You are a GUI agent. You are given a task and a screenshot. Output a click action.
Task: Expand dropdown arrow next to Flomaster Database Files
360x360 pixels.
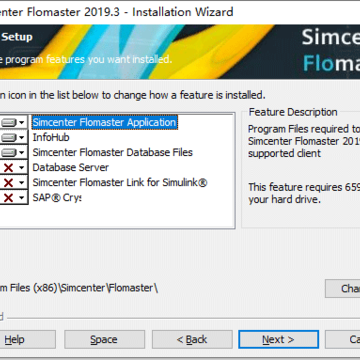click(22, 153)
